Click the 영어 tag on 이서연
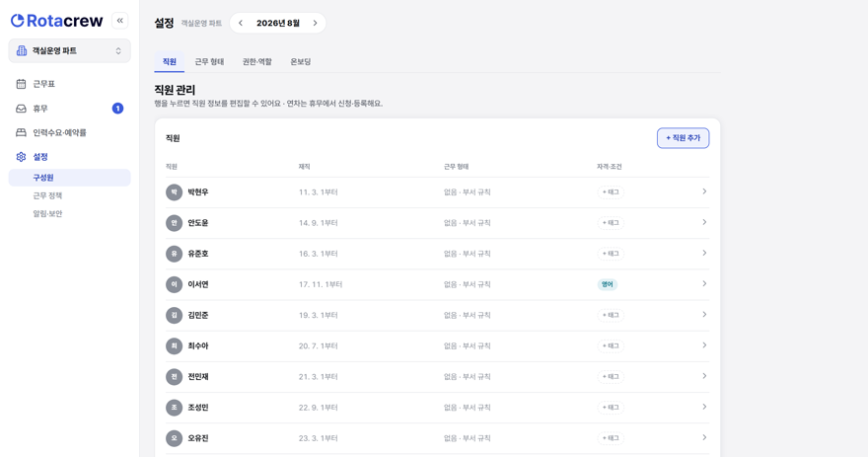 tap(608, 284)
